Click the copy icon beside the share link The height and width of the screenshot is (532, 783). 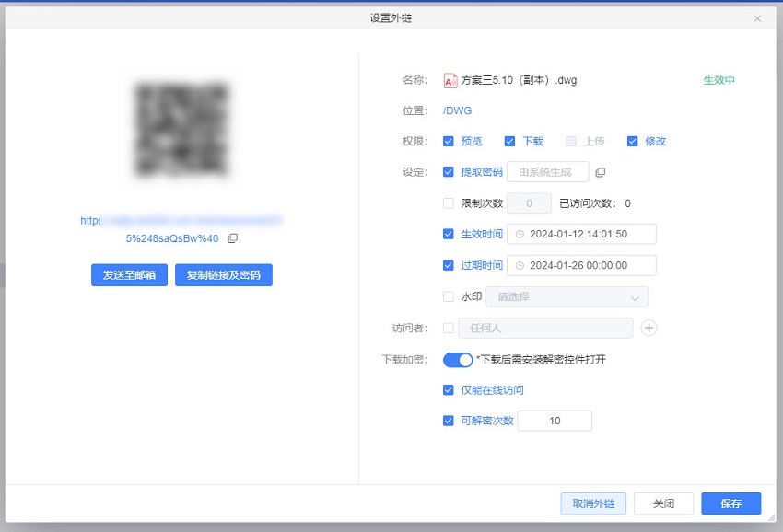tap(232, 237)
